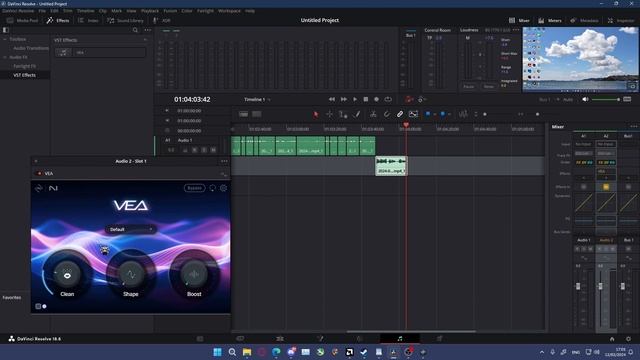Open the Windows Start menu
The width and height of the screenshot is (640, 360).
(x=217, y=352)
